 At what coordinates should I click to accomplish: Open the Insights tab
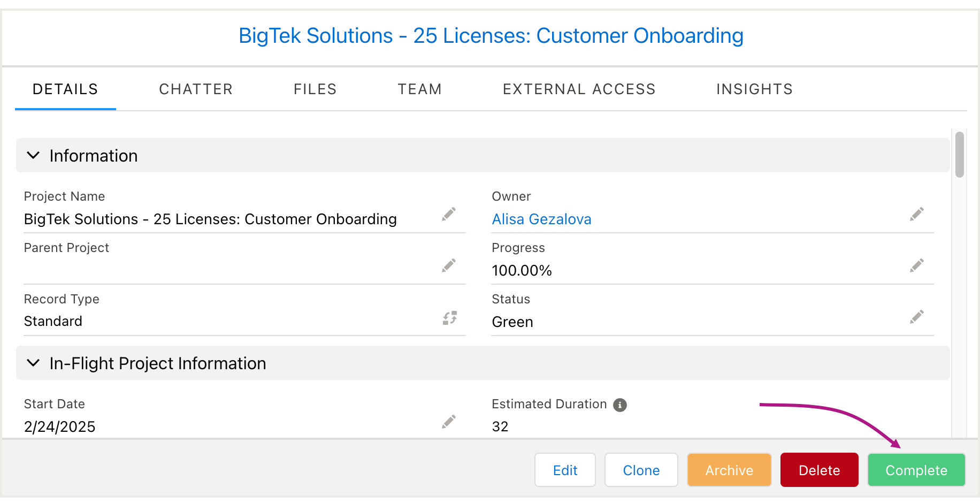coord(755,89)
